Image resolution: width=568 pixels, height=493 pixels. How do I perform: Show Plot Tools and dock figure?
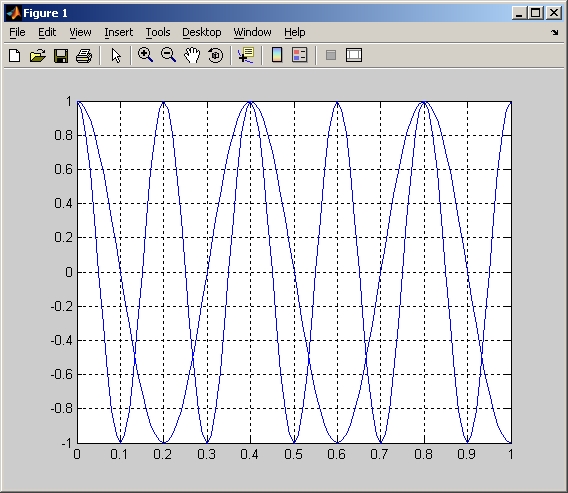coord(354,55)
